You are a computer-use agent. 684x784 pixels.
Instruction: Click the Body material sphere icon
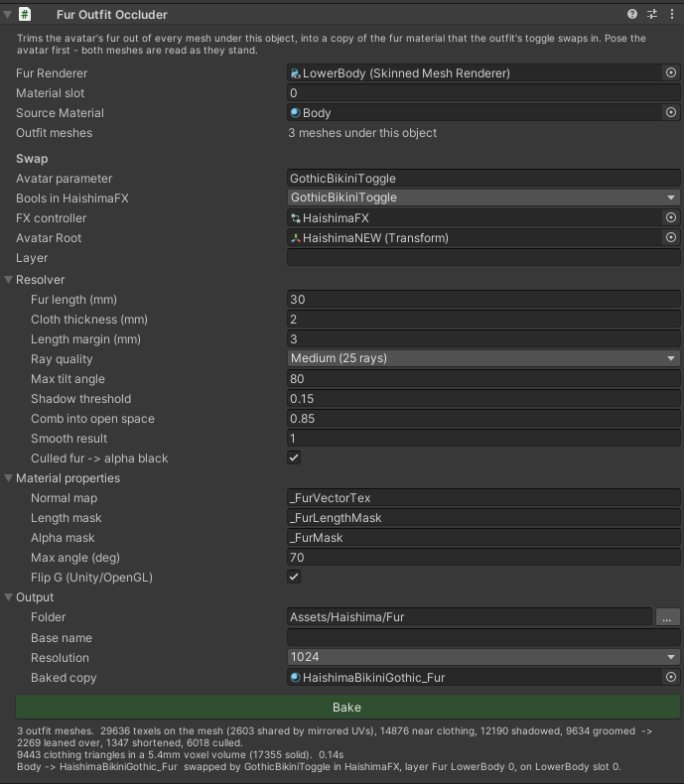click(x=296, y=112)
